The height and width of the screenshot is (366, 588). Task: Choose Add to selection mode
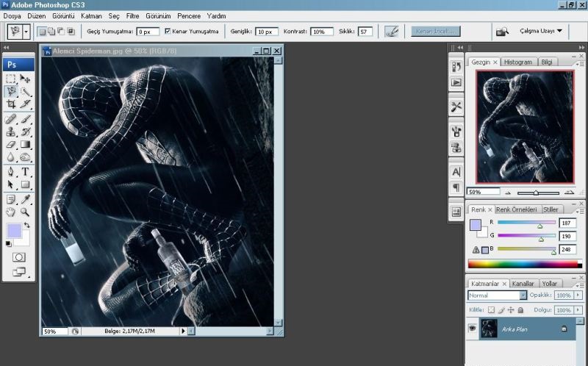coord(51,32)
